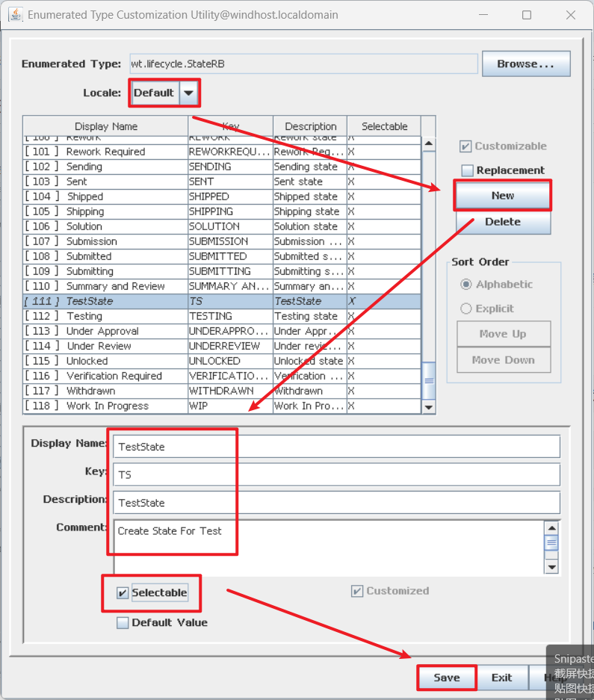Select the Submitted row
Image resolution: width=594 pixels, height=700 pixels.
(222, 256)
